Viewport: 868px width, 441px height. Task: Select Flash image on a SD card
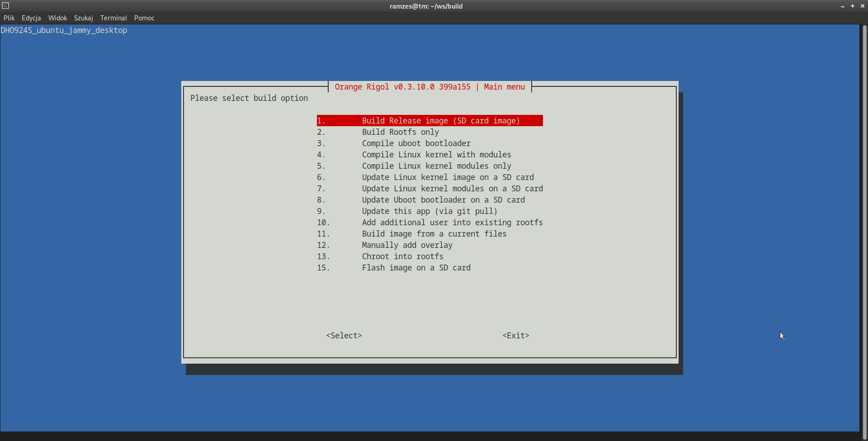tap(430, 268)
